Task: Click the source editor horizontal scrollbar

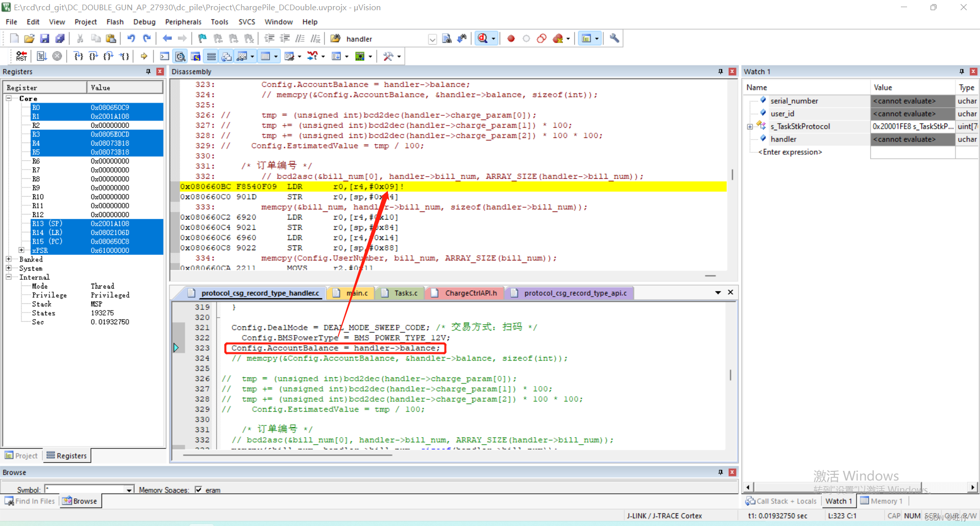Action: tap(288, 454)
